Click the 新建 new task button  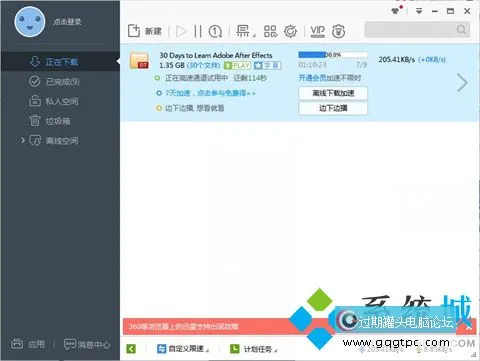(x=145, y=31)
